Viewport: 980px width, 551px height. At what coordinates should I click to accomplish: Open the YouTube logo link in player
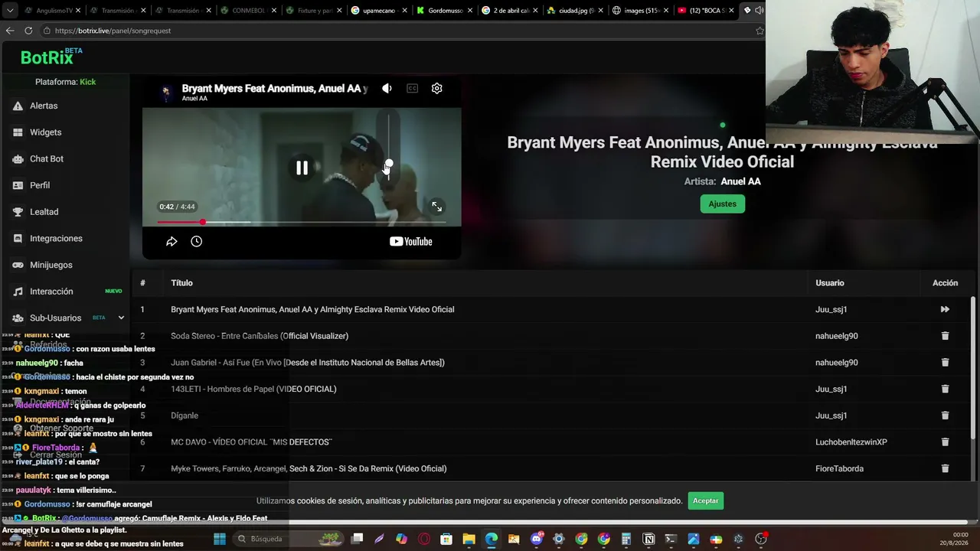tap(410, 242)
